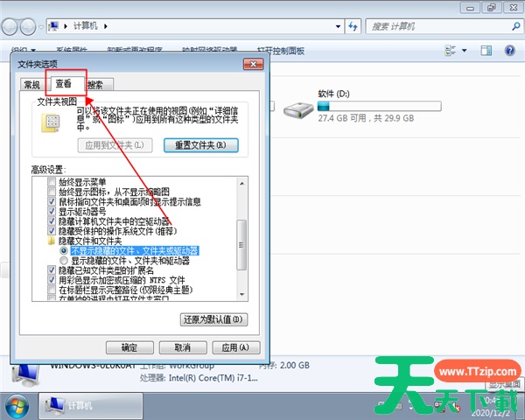Uncheck 隐藏已知文件类型的扩展名 option
The width and height of the screenshot is (525, 420).
click(x=52, y=270)
